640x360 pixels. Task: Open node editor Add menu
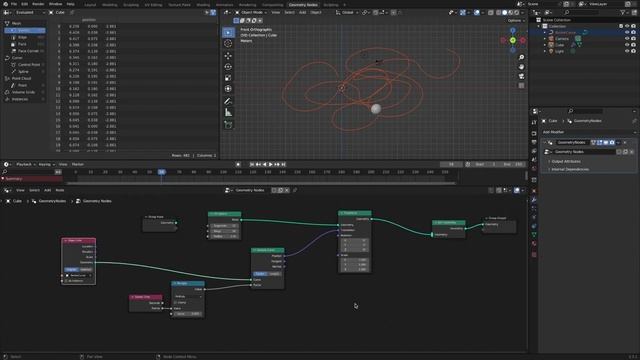(47, 190)
